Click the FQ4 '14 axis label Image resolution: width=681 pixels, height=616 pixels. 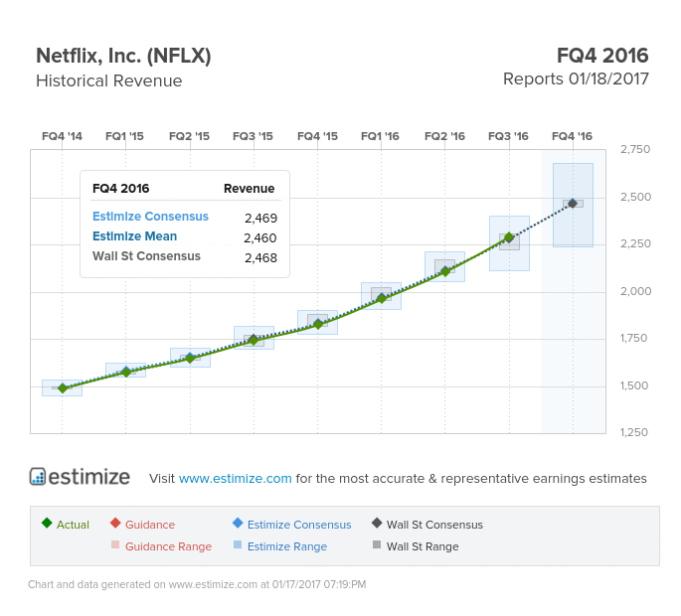pyautogui.click(x=62, y=136)
